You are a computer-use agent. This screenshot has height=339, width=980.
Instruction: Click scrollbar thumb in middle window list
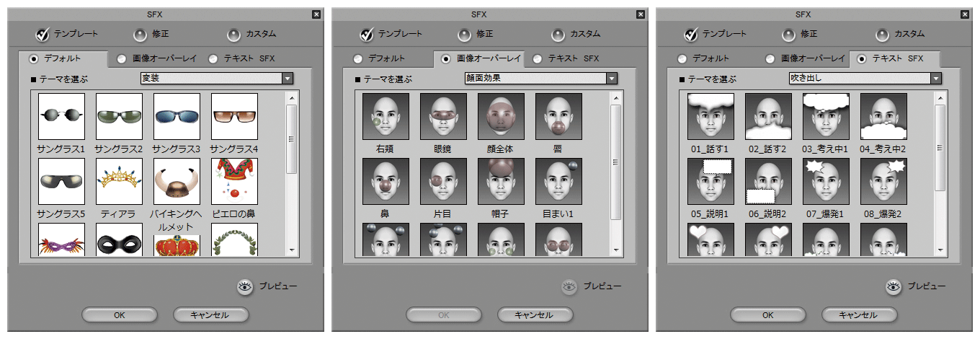616,161
